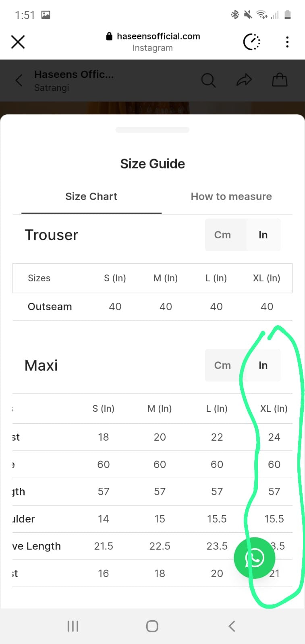Select In units for Trouser

(263, 235)
